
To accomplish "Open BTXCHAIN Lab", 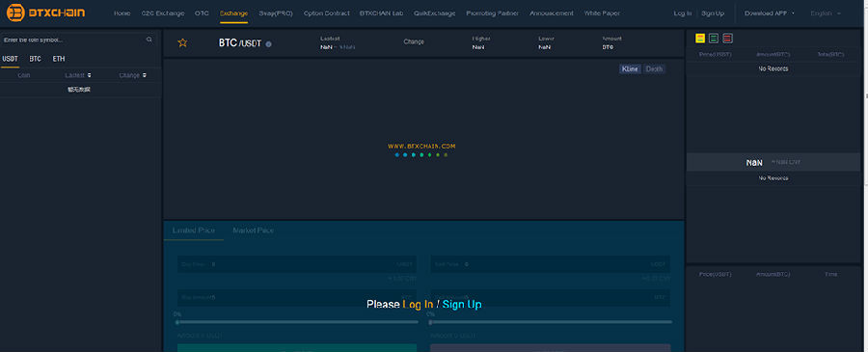I will (381, 13).
